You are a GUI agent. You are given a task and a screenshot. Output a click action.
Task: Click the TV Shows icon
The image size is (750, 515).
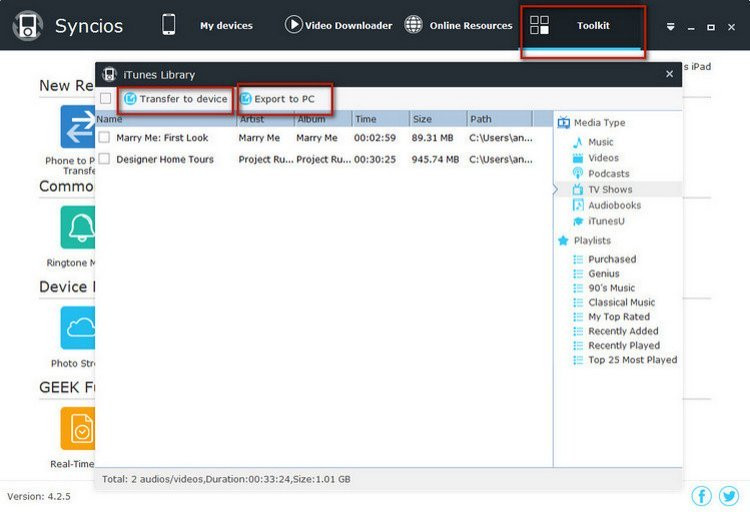(578, 189)
